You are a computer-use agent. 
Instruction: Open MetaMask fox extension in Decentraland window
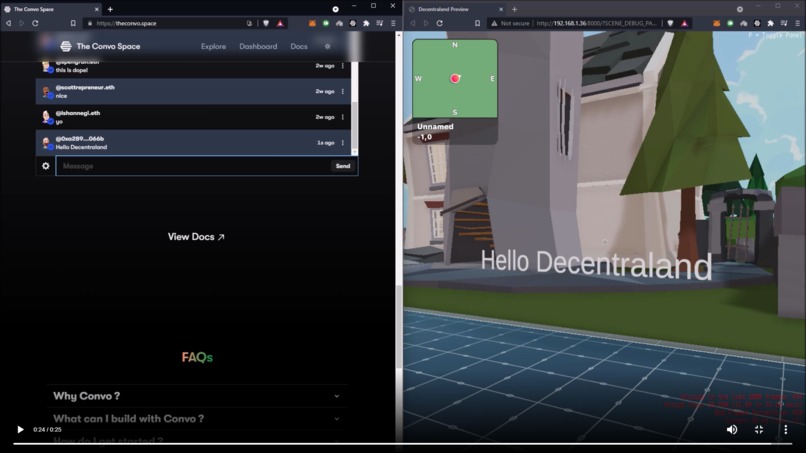coord(717,23)
